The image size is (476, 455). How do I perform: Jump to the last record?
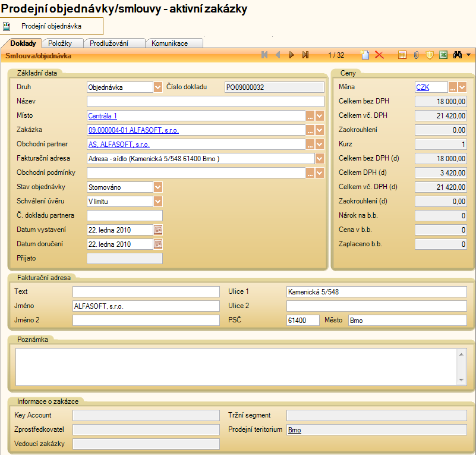305,55
